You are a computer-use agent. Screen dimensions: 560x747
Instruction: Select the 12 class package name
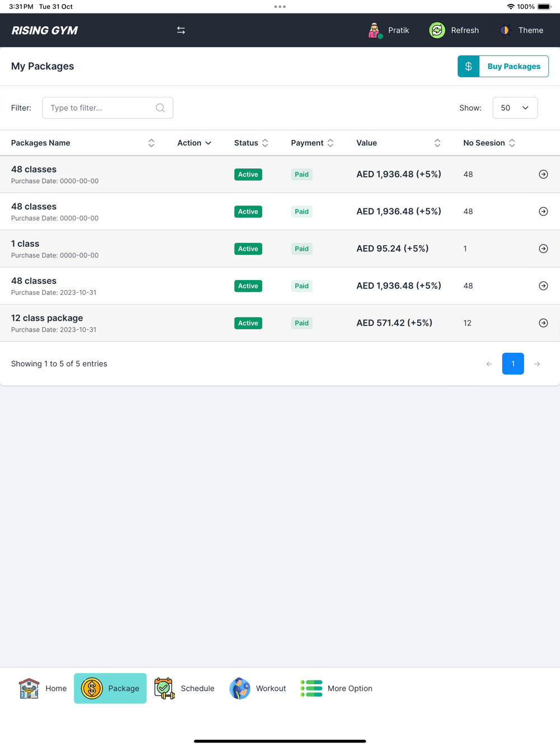[x=47, y=318]
